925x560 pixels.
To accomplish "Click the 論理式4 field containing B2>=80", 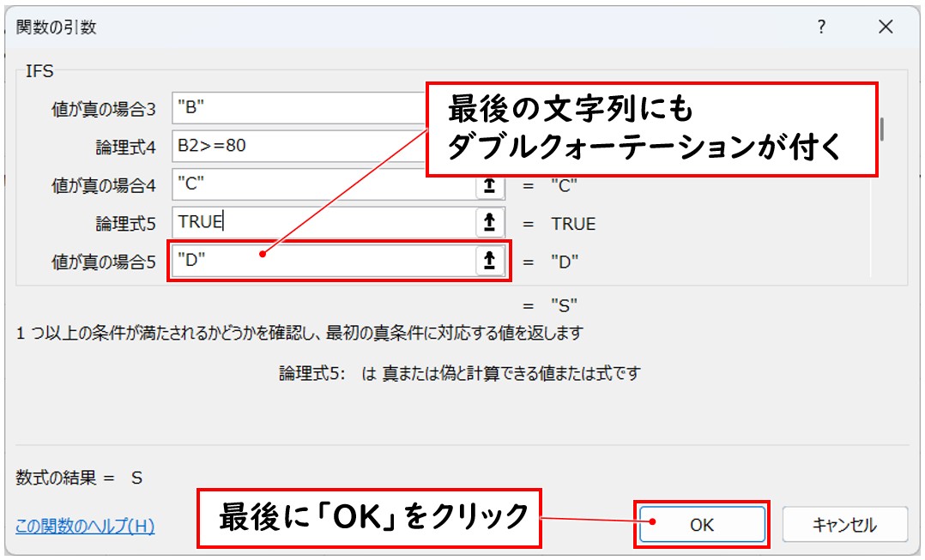I will tap(299, 146).
